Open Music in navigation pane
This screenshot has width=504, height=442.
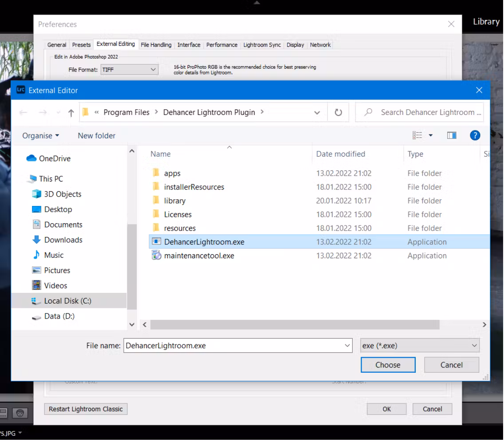(x=48, y=255)
